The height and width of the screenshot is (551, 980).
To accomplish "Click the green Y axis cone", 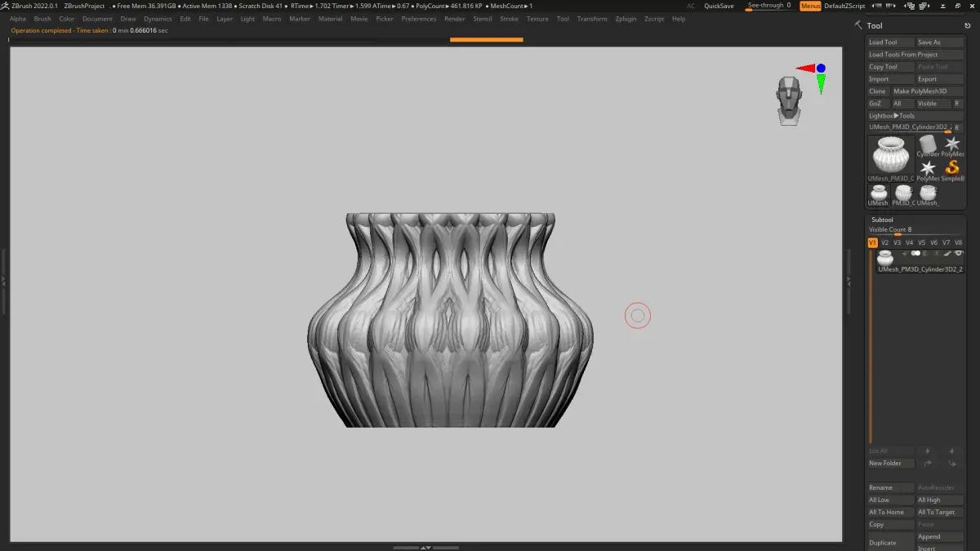I will [821, 83].
